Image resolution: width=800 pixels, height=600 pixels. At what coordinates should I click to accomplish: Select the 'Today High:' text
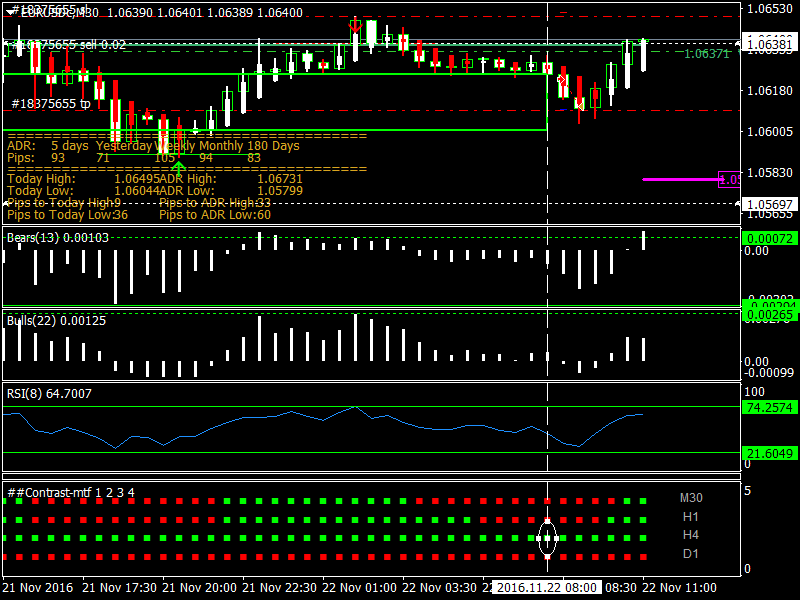(x=41, y=179)
